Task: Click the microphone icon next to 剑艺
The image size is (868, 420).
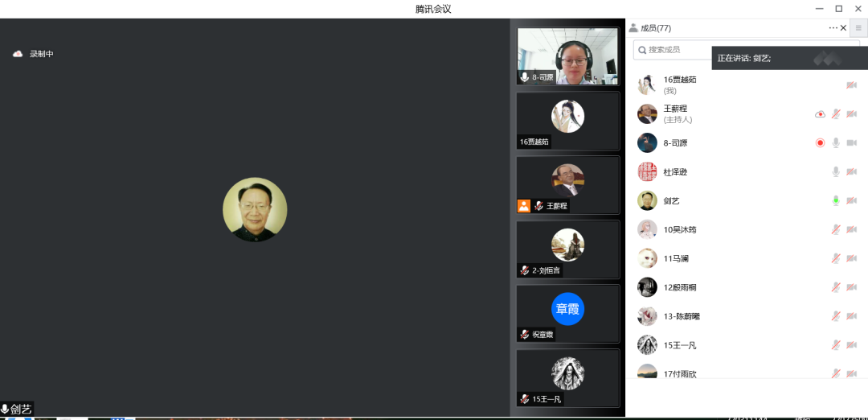Action: [x=836, y=200]
